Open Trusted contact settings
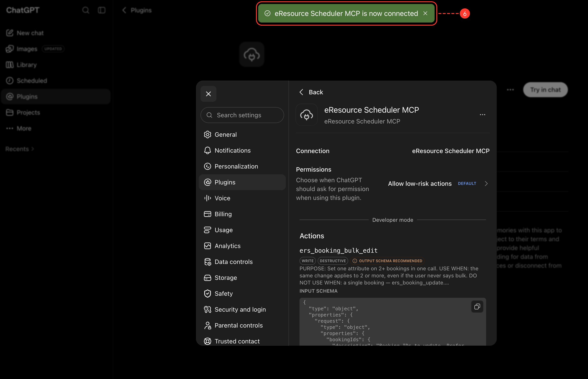This screenshot has height=379, width=588. pyautogui.click(x=242, y=341)
